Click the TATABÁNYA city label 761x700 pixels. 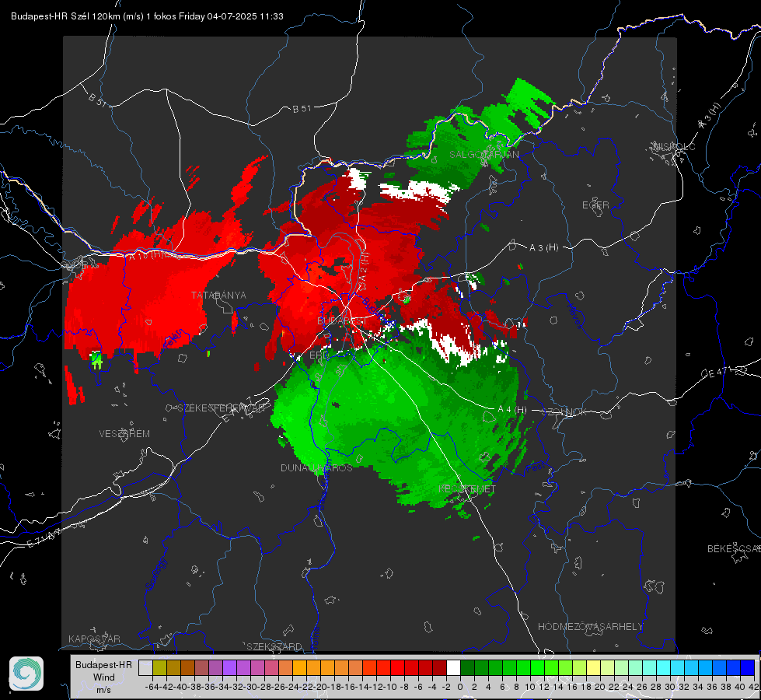pos(218,296)
